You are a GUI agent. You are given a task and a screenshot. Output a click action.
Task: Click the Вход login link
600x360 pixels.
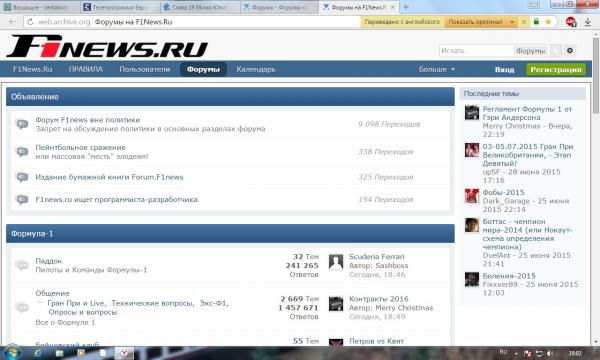(504, 70)
